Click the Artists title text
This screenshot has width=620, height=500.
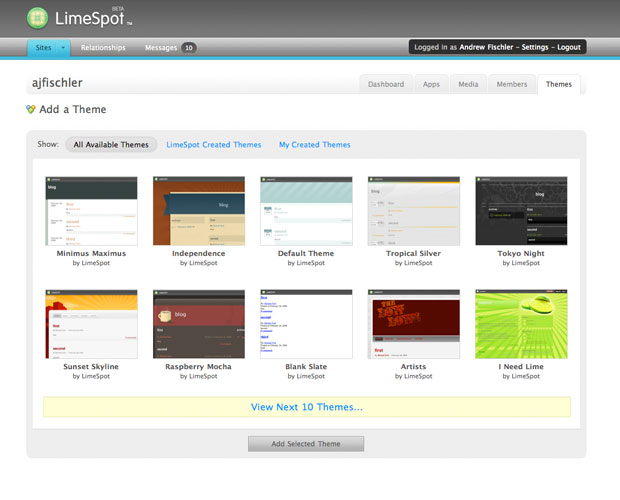point(413,366)
